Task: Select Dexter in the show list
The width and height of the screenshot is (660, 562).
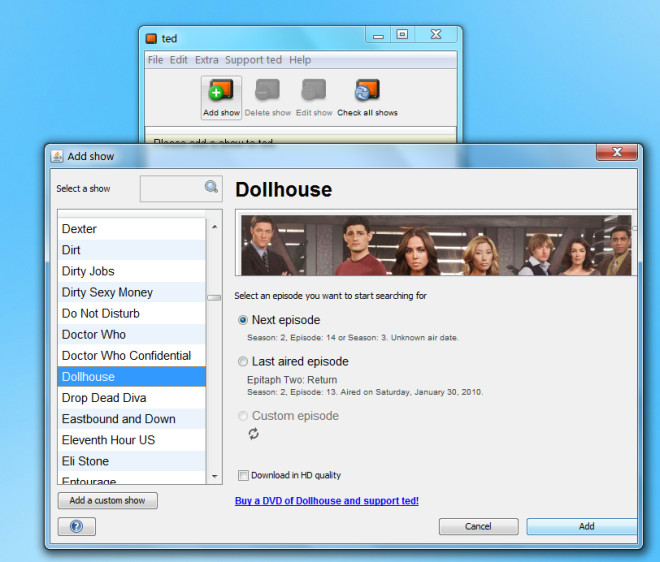Action: point(131,229)
